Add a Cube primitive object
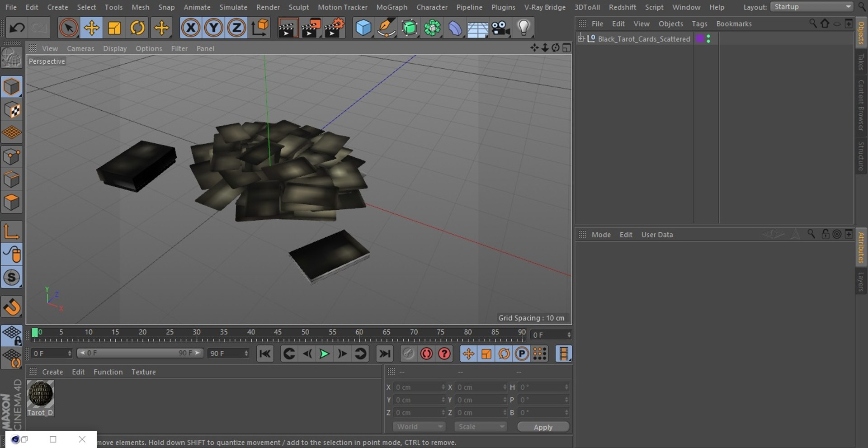The image size is (868, 448). point(363,28)
